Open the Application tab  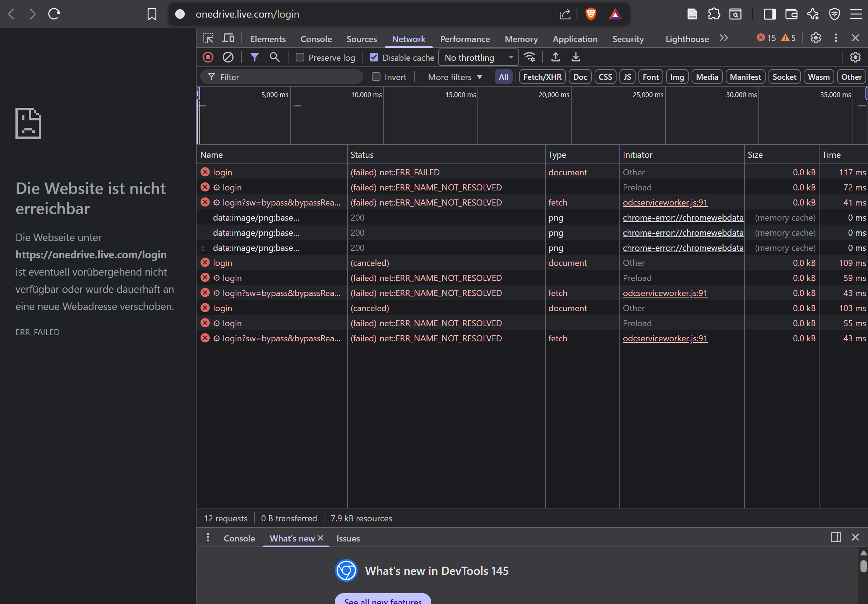point(574,39)
